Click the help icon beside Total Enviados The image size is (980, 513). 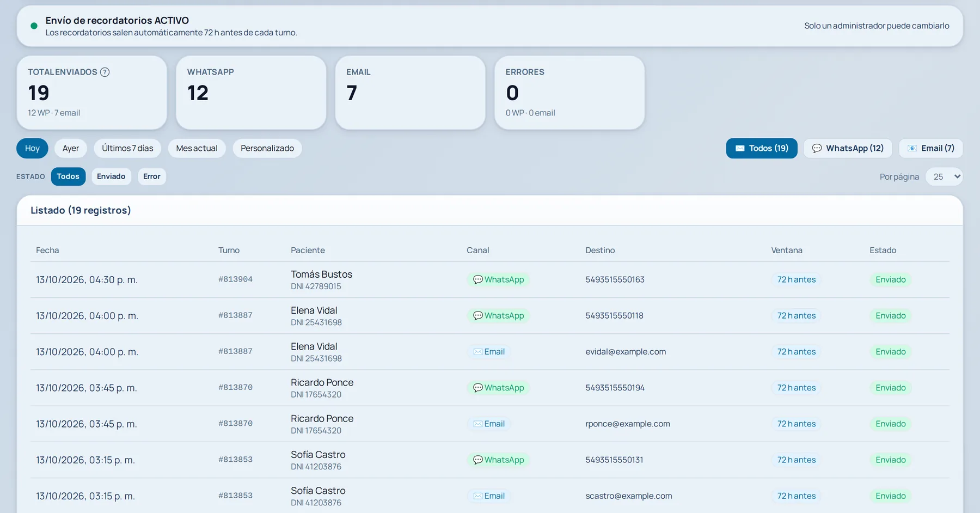click(105, 72)
